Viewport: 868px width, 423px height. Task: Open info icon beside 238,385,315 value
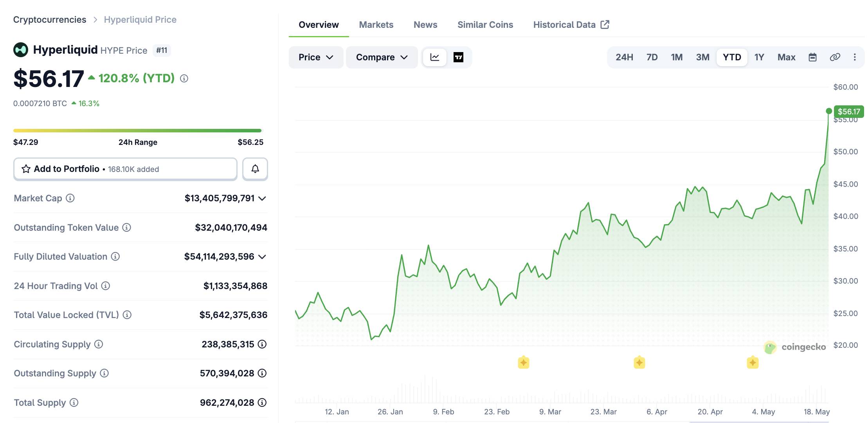(x=262, y=344)
